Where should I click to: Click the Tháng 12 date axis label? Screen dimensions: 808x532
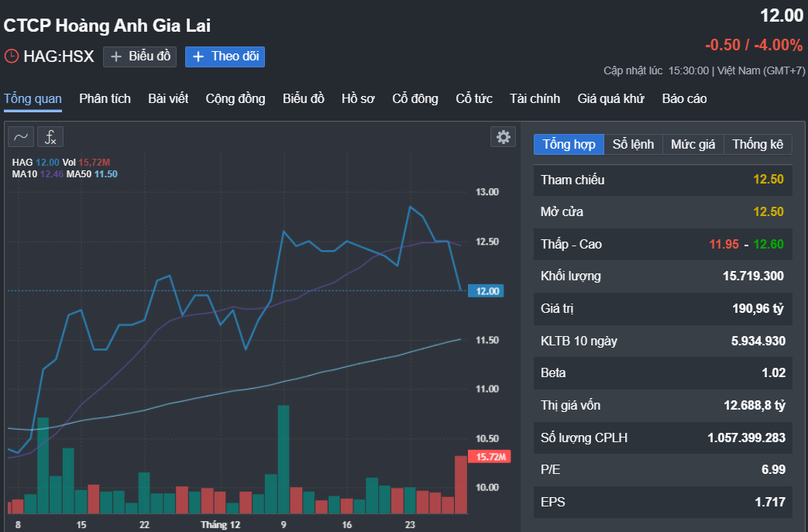(x=221, y=525)
